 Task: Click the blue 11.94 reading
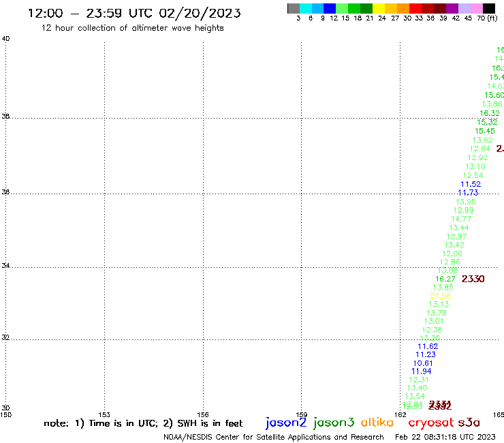(421, 371)
